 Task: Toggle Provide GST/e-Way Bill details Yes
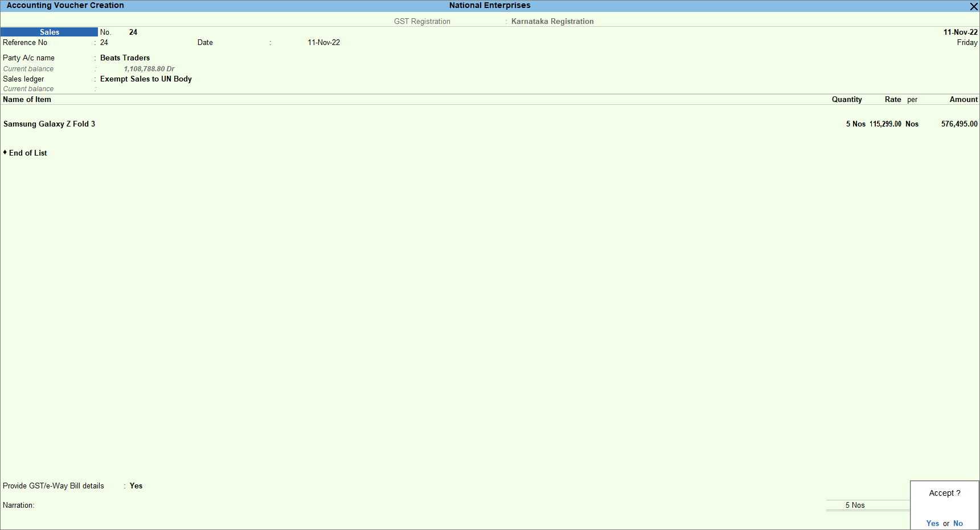(x=136, y=486)
